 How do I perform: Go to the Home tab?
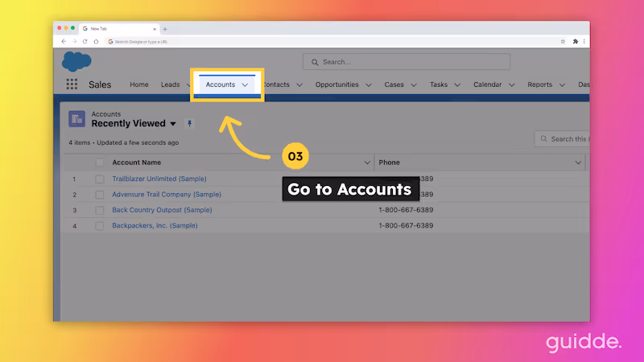139,84
